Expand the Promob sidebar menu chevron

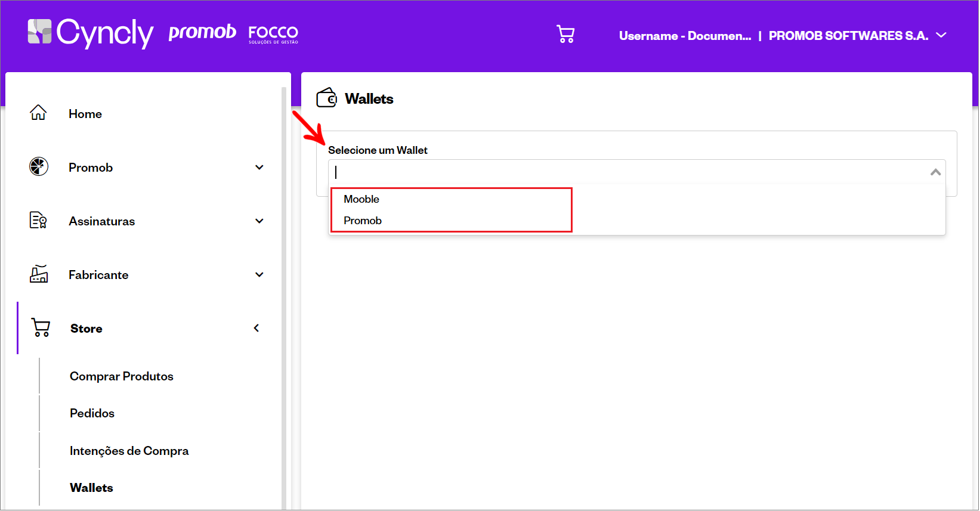click(x=259, y=168)
